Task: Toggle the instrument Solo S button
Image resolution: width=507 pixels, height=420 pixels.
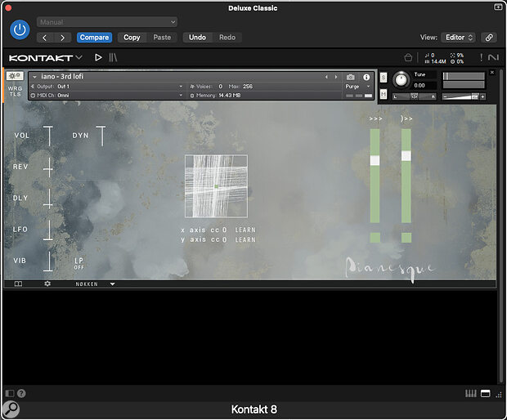Action: point(384,77)
